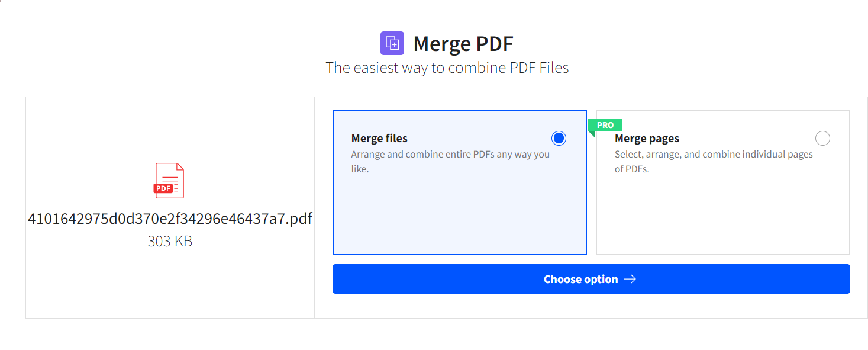Click the Choose option button
This screenshot has height=350, width=868.
[591, 278]
